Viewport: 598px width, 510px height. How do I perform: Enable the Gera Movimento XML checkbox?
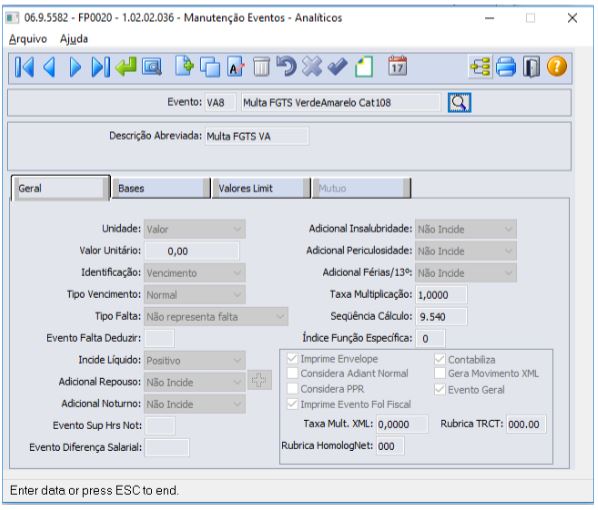point(440,373)
